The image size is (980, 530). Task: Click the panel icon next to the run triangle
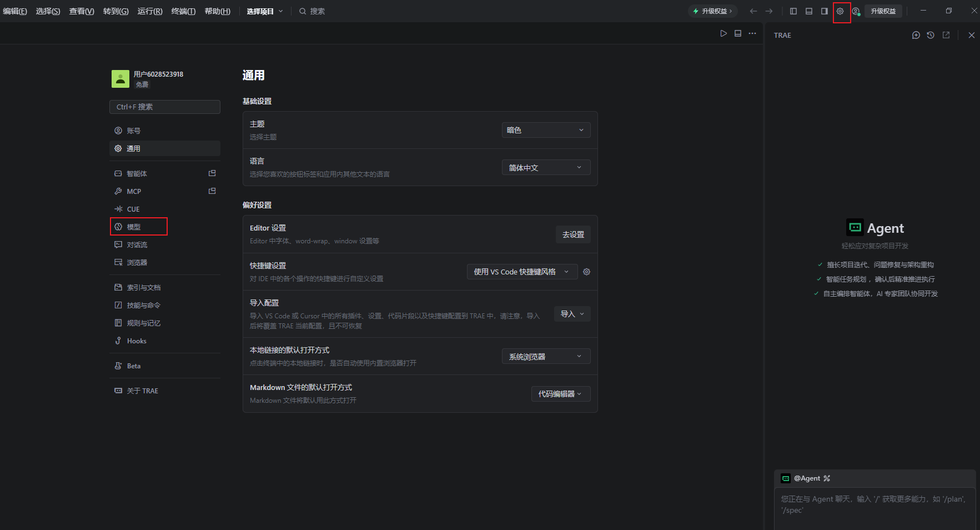[x=738, y=33]
